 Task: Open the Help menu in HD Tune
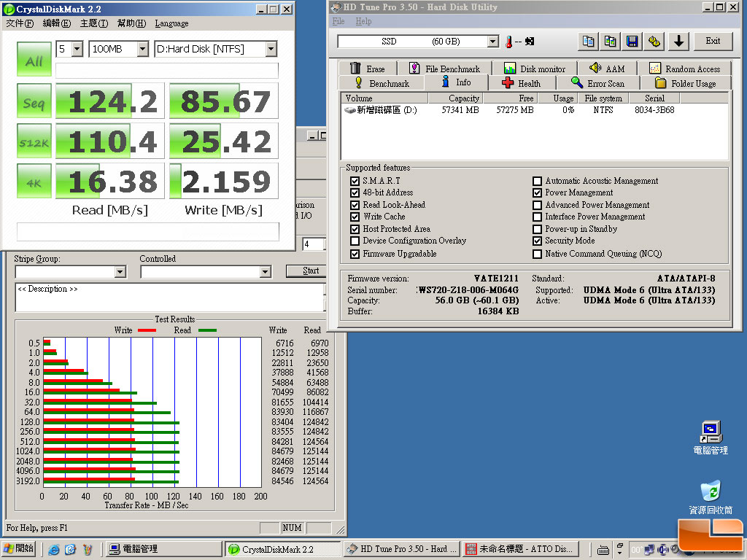tap(363, 21)
